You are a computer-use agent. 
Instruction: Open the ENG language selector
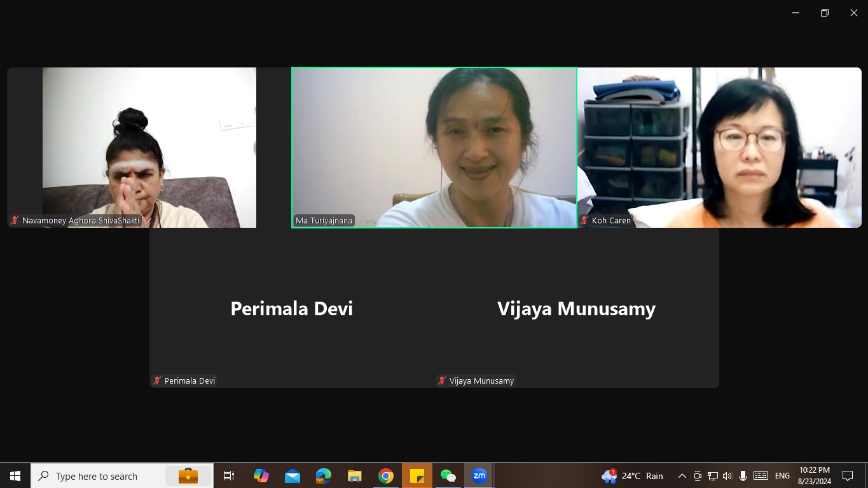pos(782,476)
